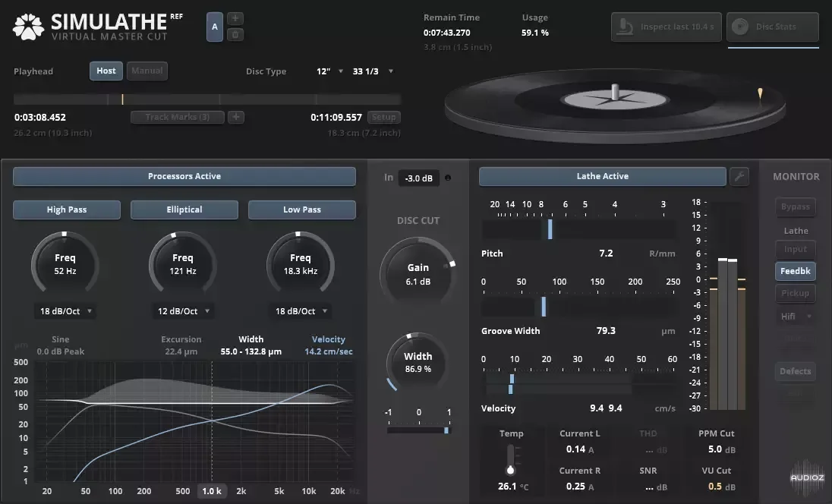Screen dimensions: 832x504
Task: Open Track Marks (3) button
Action: click(x=177, y=117)
